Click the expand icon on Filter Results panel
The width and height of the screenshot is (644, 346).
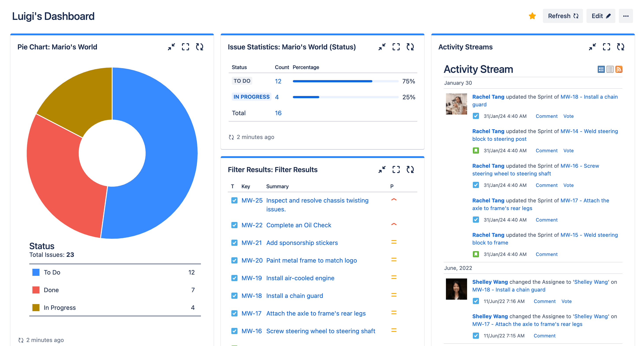coord(396,169)
